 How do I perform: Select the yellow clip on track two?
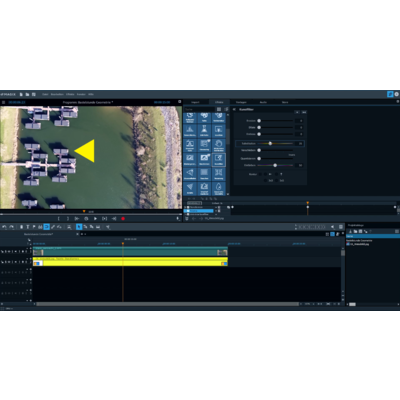pyautogui.click(x=130, y=262)
